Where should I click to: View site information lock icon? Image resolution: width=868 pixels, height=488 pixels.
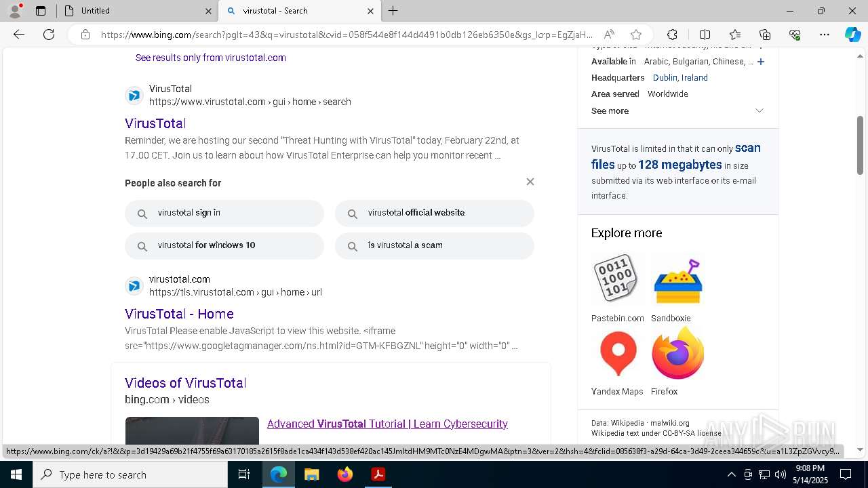click(85, 35)
